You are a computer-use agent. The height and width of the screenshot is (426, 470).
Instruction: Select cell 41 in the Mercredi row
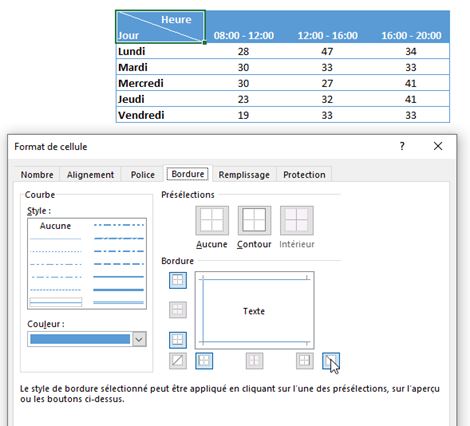[x=411, y=83]
